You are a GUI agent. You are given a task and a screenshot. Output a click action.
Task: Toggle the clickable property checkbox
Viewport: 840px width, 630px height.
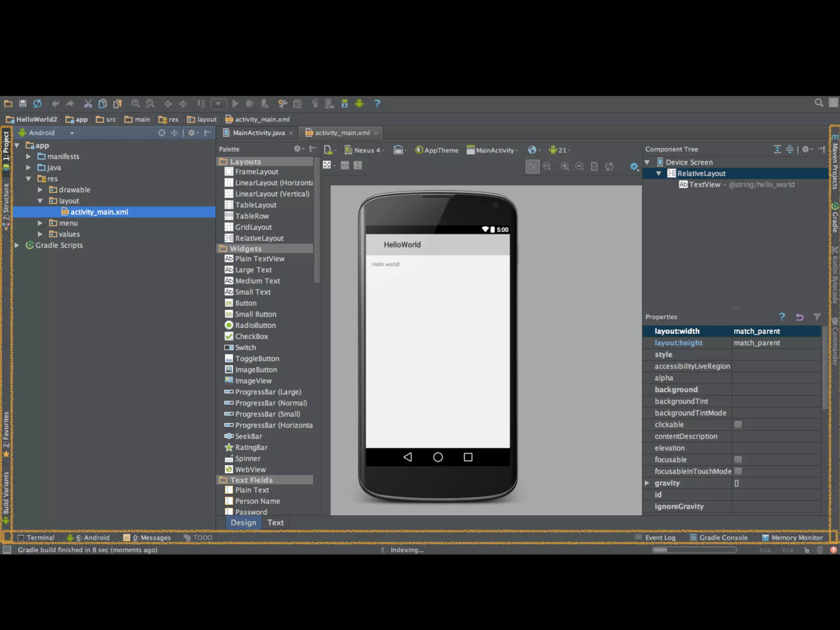[x=738, y=425]
